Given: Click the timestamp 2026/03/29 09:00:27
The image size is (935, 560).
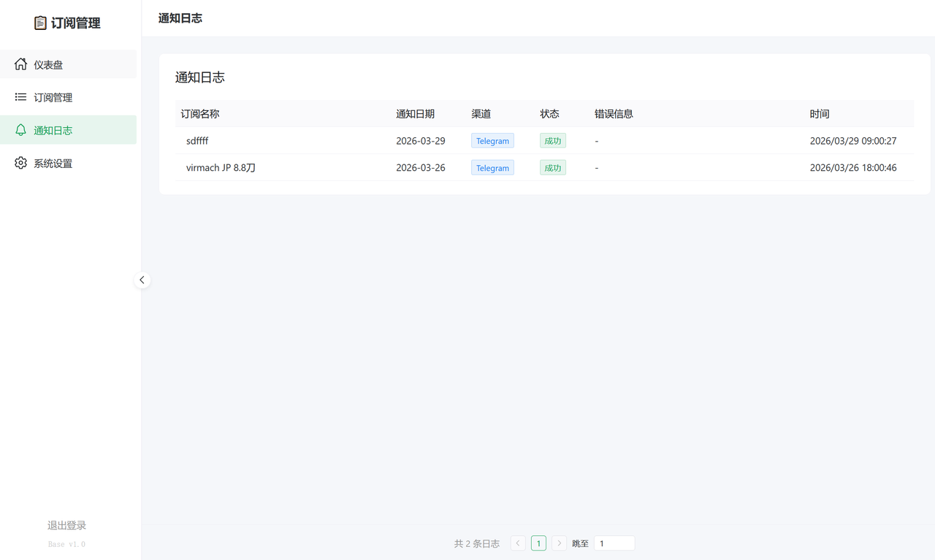Looking at the screenshot, I should pos(853,141).
